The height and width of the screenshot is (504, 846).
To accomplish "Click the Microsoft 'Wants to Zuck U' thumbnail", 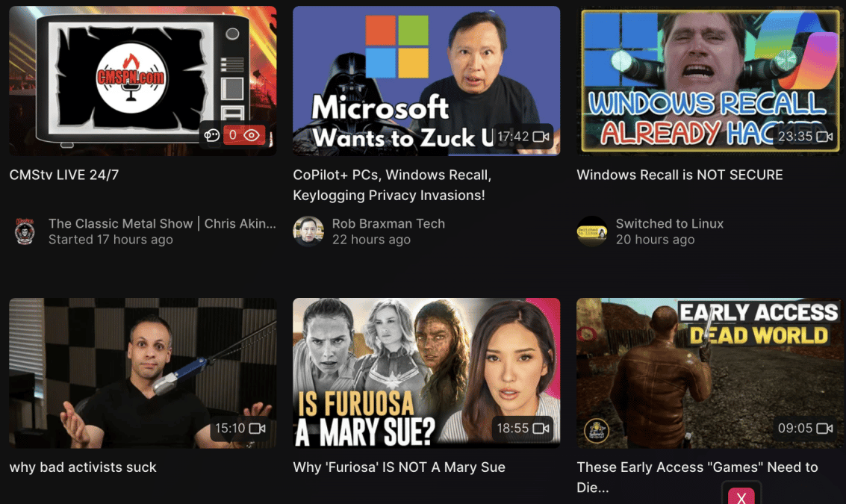I will [x=426, y=80].
